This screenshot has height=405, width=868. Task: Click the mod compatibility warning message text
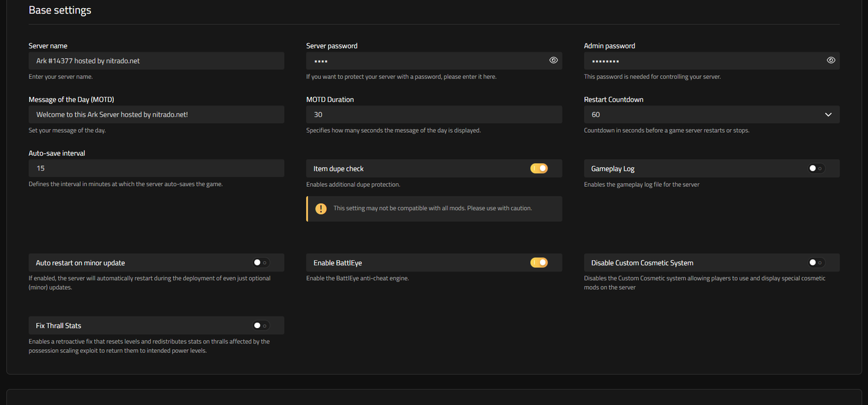coord(433,208)
